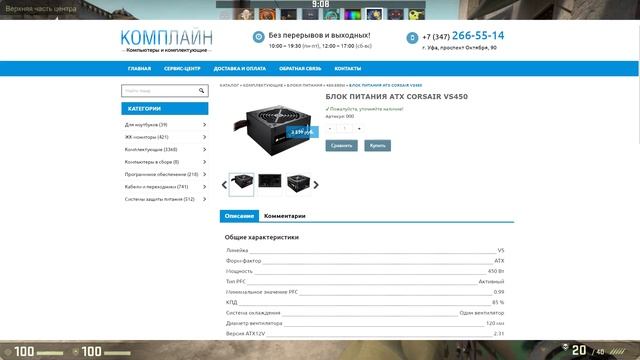Open the ДОСТАВКА И ОПЛАТА menu item
The width and height of the screenshot is (640, 360).
[x=240, y=69]
